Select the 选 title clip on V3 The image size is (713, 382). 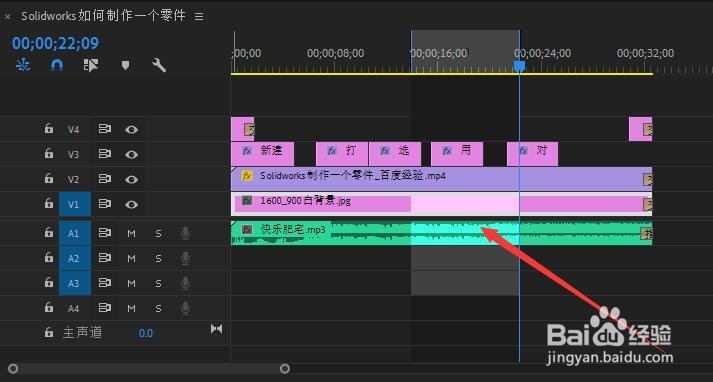[395, 154]
